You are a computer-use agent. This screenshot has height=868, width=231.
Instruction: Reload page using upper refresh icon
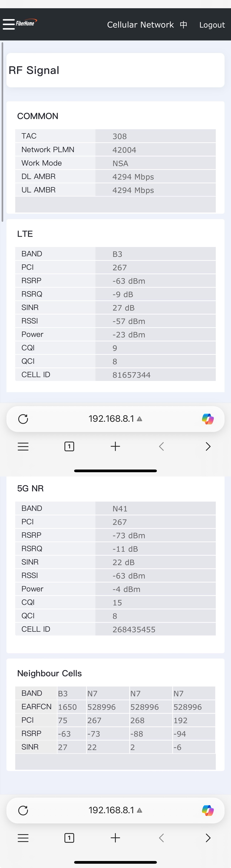tap(23, 419)
